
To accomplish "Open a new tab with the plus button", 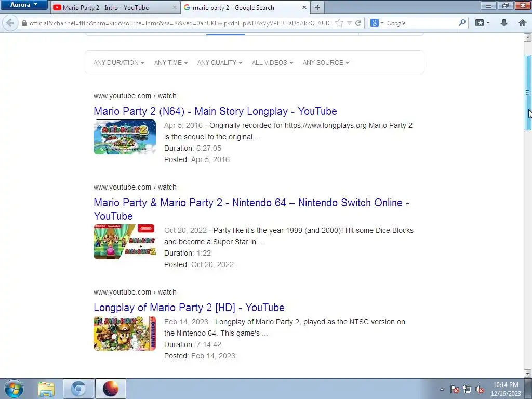I will pos(317,7).
